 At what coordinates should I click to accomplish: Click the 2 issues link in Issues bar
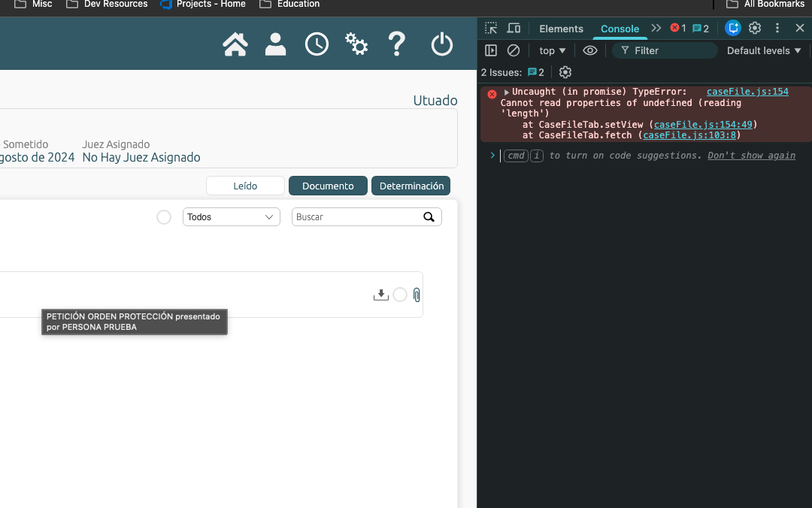coord(536,72)
